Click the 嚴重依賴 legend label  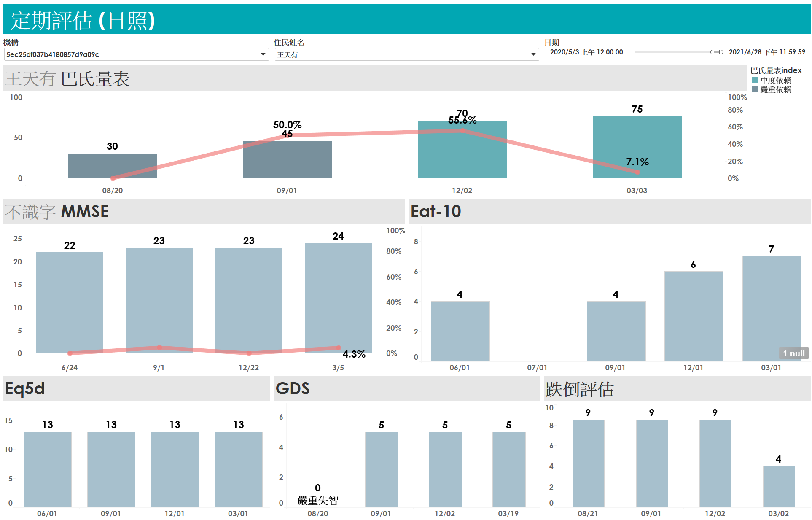pos(775,89)
